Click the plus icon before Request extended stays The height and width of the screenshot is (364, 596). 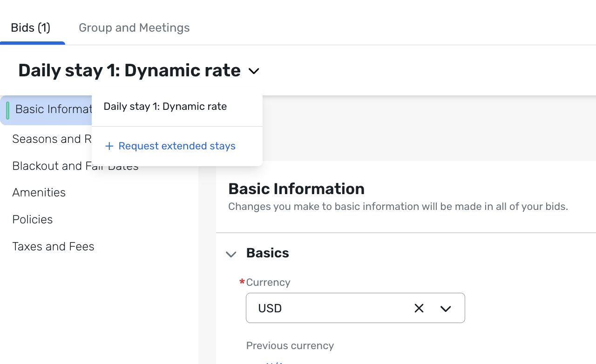pos(109,146)
